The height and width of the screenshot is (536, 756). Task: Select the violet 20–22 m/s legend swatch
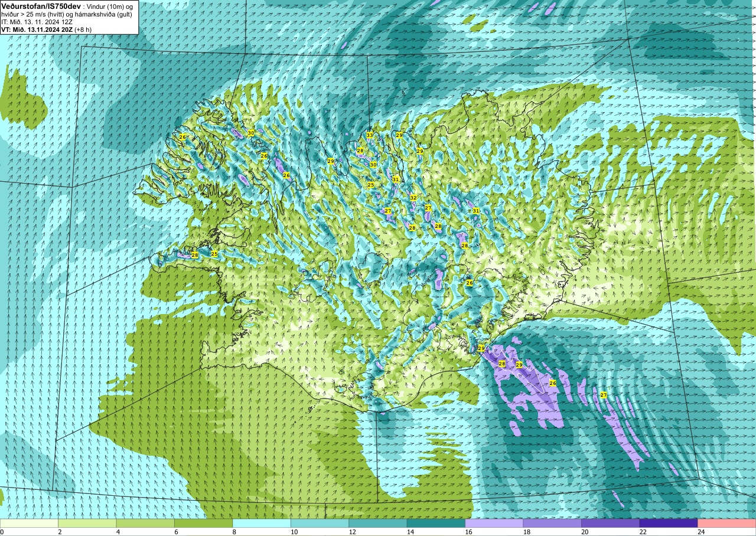click(611, 523)
